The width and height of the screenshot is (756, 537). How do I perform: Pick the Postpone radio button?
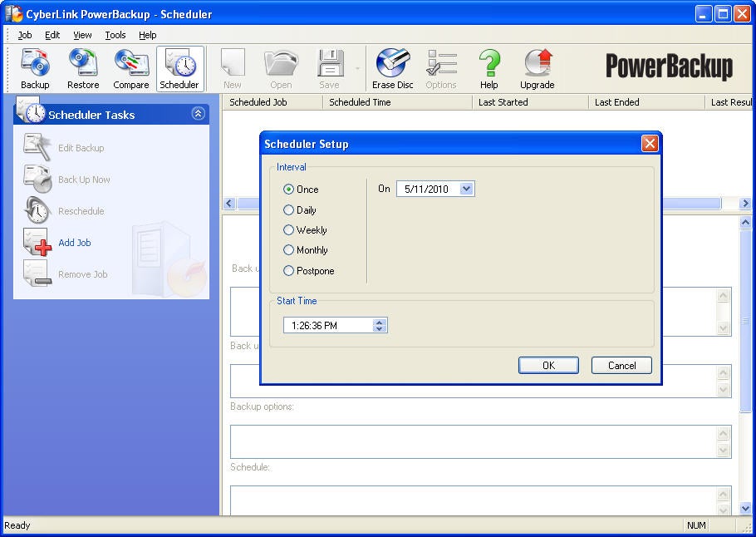(x=289, y=271)
